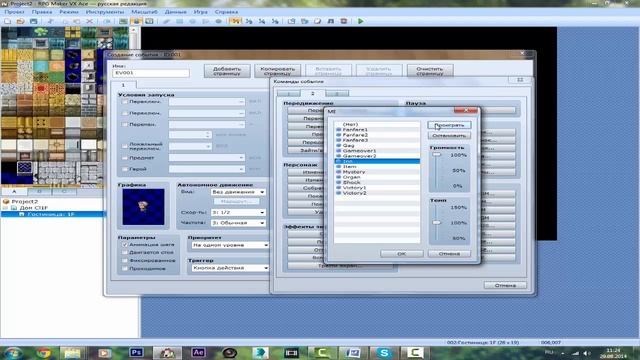640x360 pixels.
Task: Click the Open Project toolbar icon
Action: (x=20, y=21)
